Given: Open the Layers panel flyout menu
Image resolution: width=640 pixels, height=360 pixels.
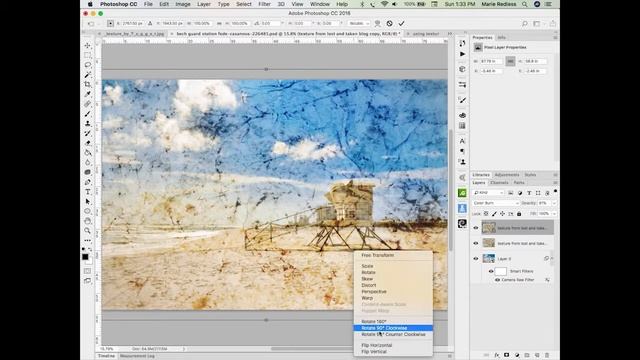Looking at the screenshot, I should pyautogui.click(x=555, y=183).
